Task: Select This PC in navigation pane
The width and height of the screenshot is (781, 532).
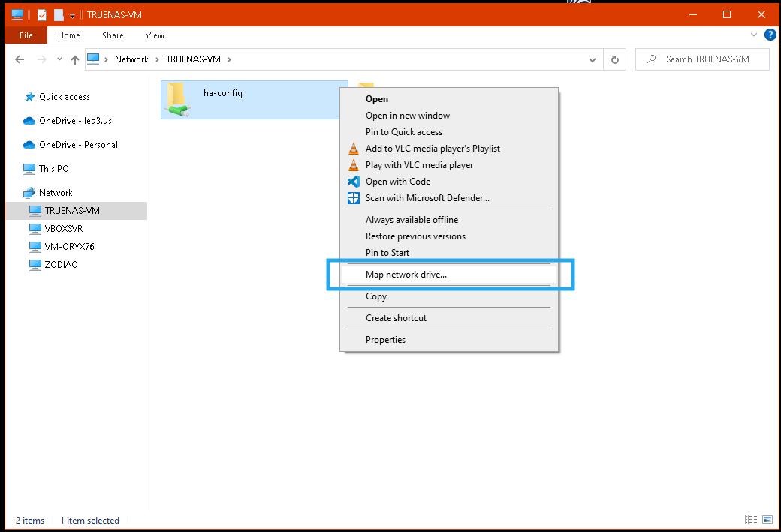Action: 46,169
